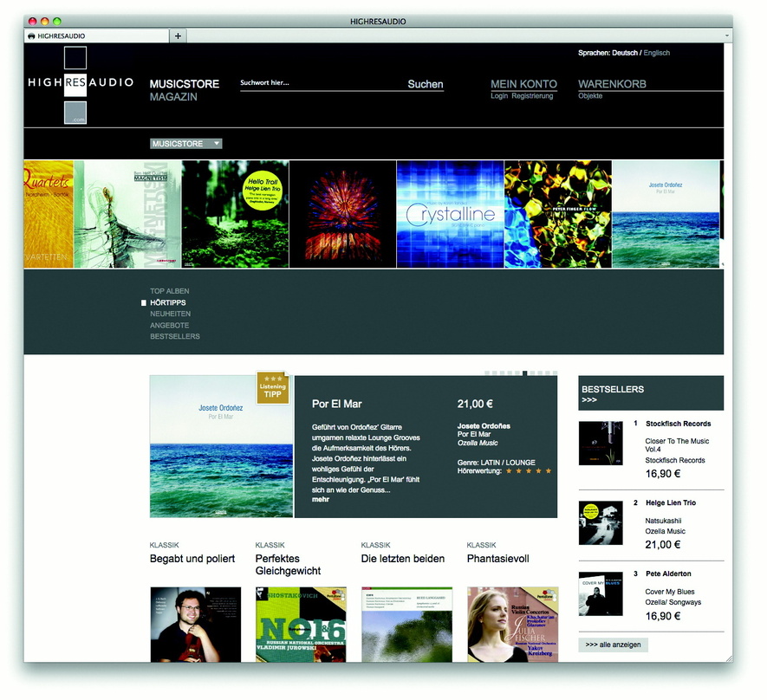This screenshot has height=700, width=767.
Task: Click the Pete Alderton bestseller thumbnail
Action: pos(601,593)
